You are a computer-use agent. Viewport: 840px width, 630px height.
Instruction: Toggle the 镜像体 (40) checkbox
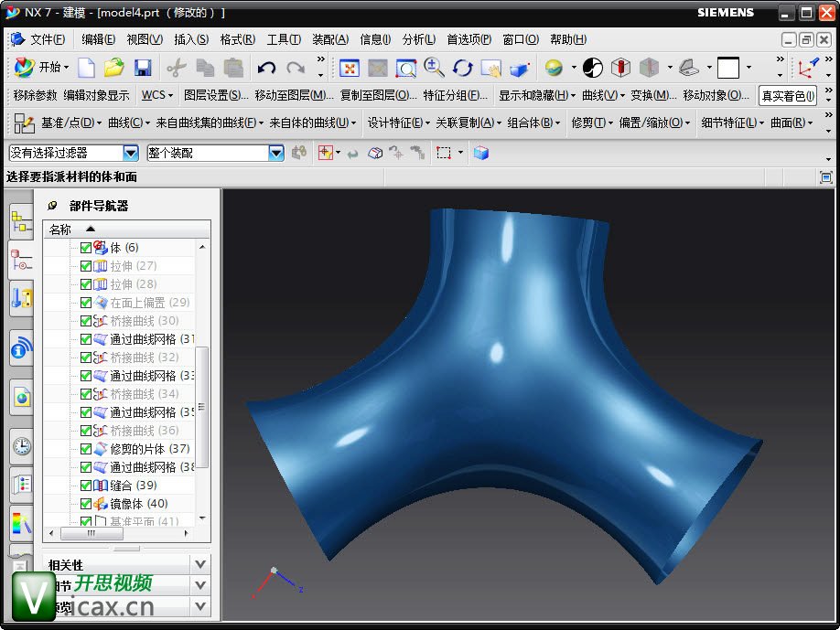[x=86, y=504]
